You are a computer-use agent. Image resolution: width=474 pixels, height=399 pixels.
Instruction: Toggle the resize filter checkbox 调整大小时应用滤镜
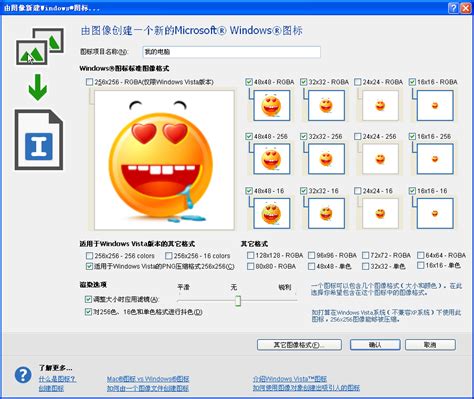coord(88,299)
